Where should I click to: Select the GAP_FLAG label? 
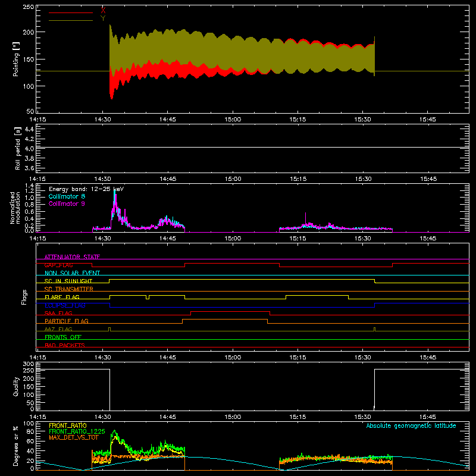[x=58, y=265]
